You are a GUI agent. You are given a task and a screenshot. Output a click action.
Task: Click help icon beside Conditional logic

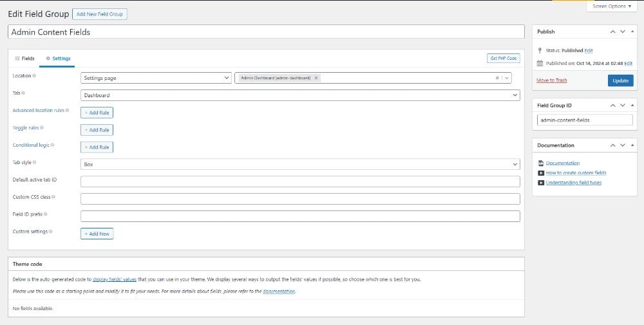coord(53,145)
